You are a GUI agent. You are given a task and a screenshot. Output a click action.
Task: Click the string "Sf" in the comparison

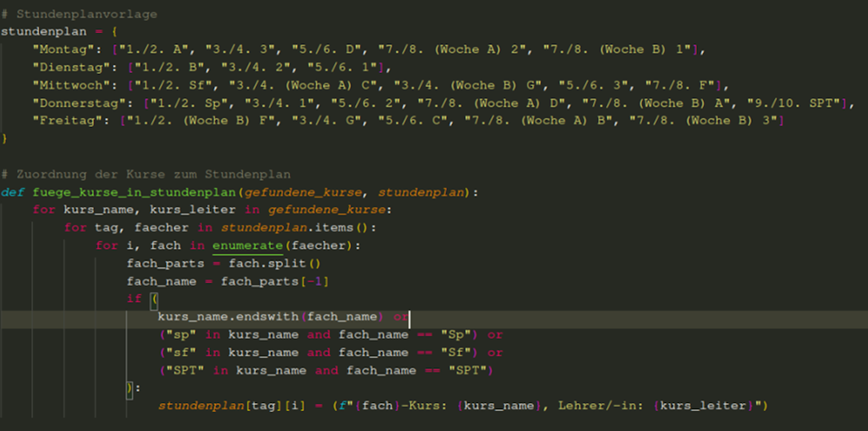click(457, 352)
